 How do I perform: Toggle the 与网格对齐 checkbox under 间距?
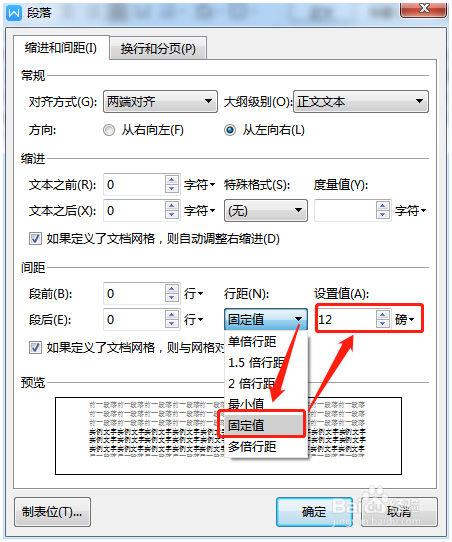click(x=35, y=347)
